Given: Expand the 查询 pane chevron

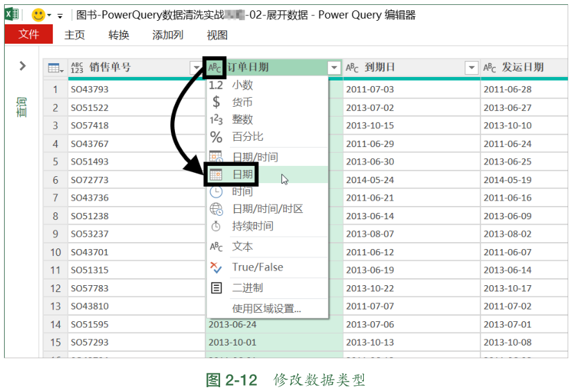Looking at the screenshot, I should 23,66.
